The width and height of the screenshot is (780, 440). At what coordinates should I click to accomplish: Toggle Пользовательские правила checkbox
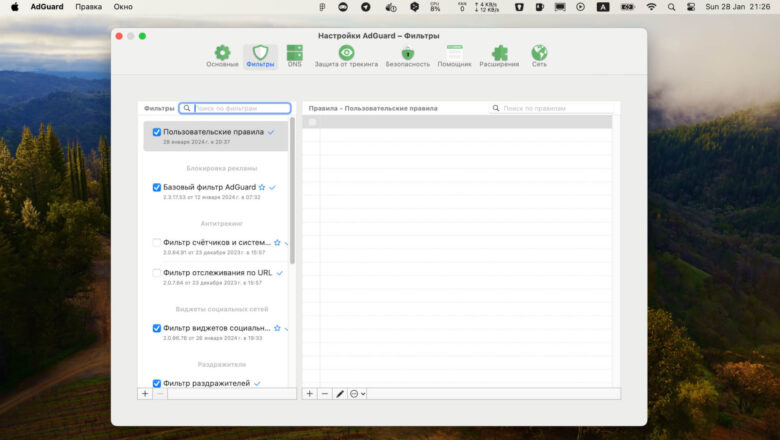(157, 132)
